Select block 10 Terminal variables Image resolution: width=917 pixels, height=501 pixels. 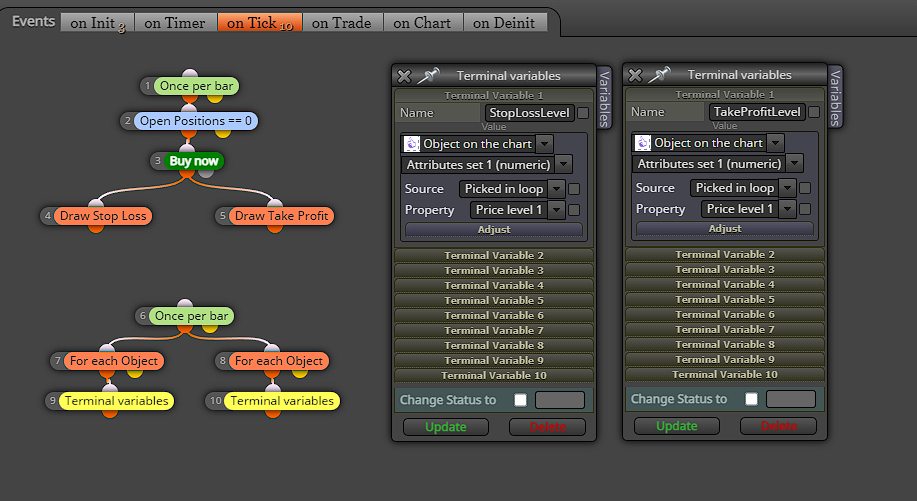tap(282, 400)
